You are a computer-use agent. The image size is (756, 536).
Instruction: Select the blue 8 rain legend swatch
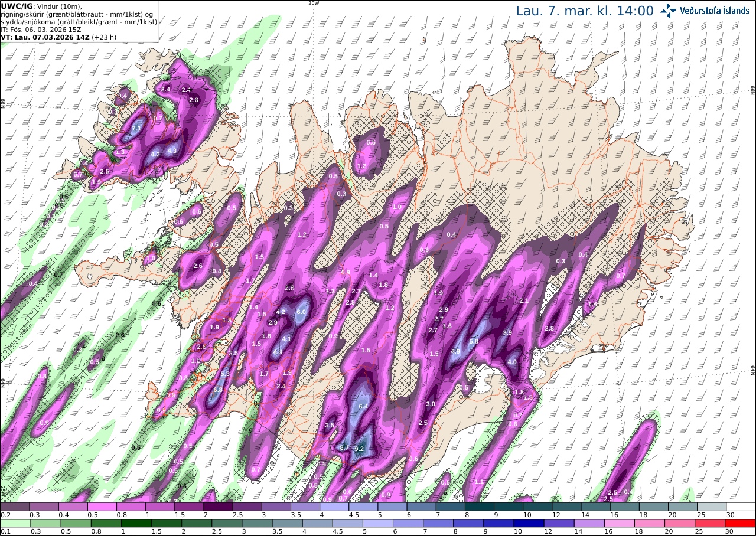[x=468, y=523]
